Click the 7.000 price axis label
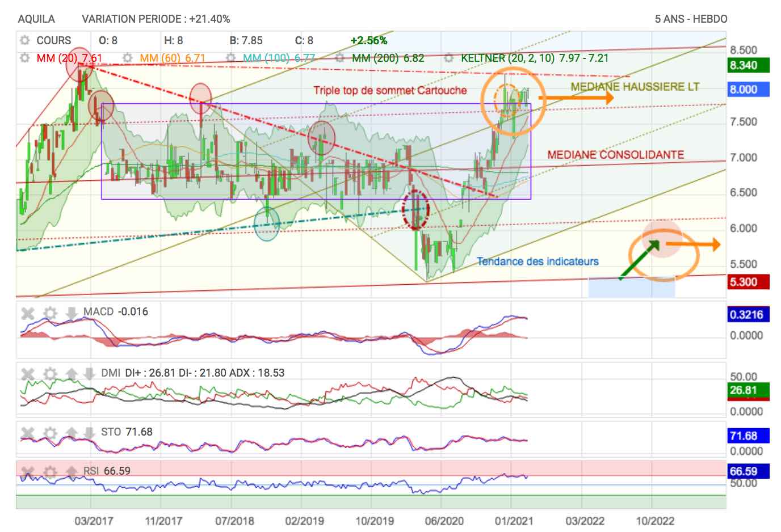This screenshot has height=532, width=781. click(x=744, y=157)
